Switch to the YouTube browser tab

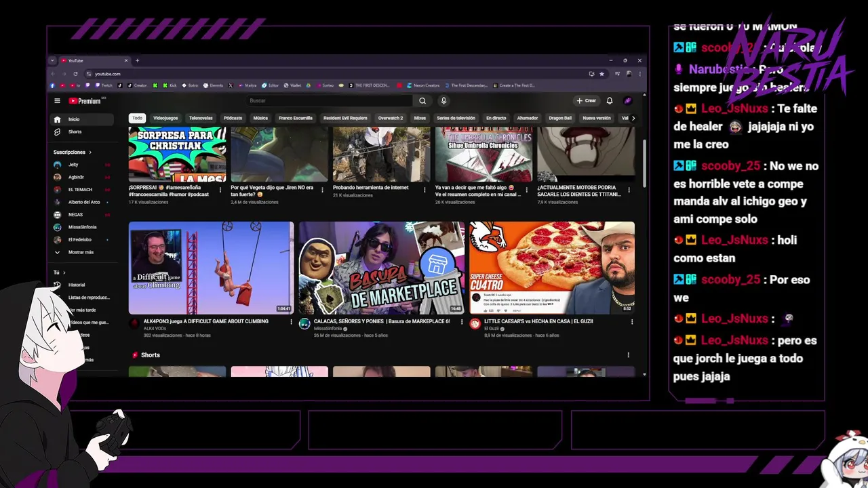tap(94, 60)
